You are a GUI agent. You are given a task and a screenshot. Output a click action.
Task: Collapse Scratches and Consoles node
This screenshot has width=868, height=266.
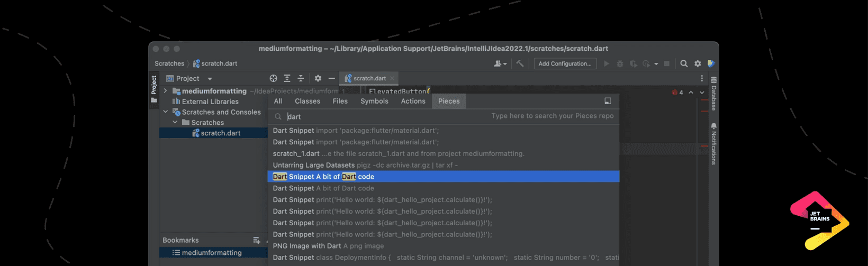tap(165, 112)
